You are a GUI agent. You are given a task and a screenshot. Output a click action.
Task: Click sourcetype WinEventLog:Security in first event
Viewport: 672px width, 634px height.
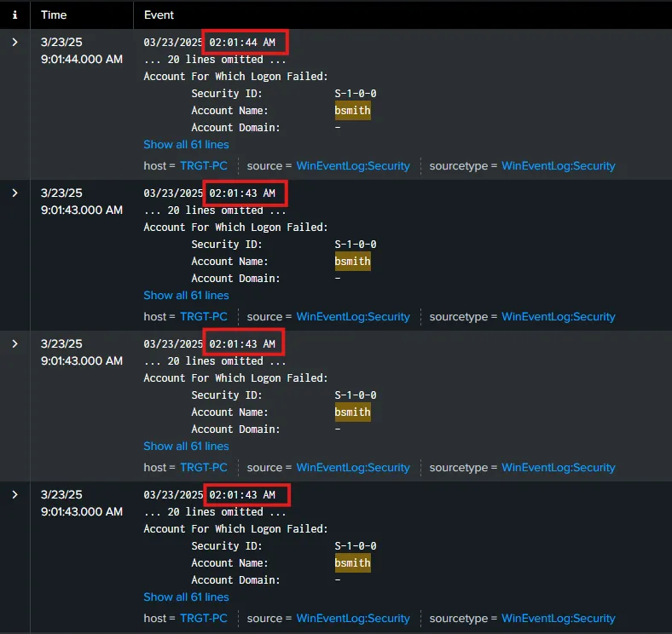point(558,166)
